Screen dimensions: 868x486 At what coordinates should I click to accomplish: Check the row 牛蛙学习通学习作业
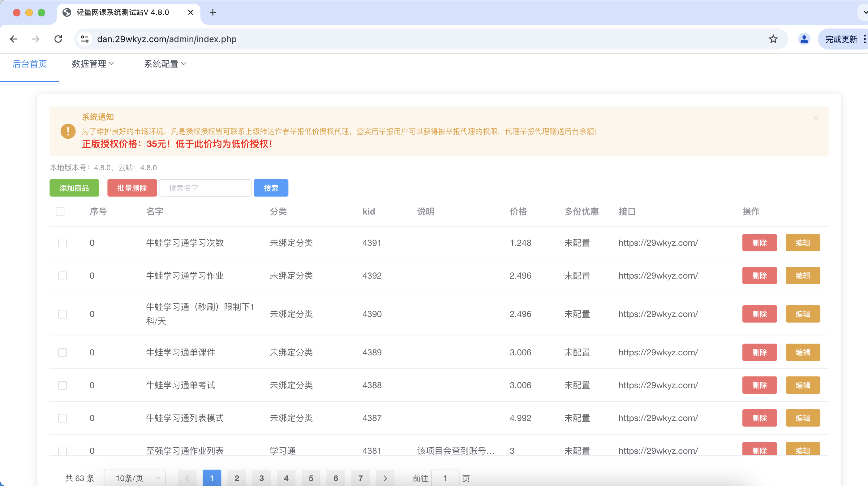point(62,276)
